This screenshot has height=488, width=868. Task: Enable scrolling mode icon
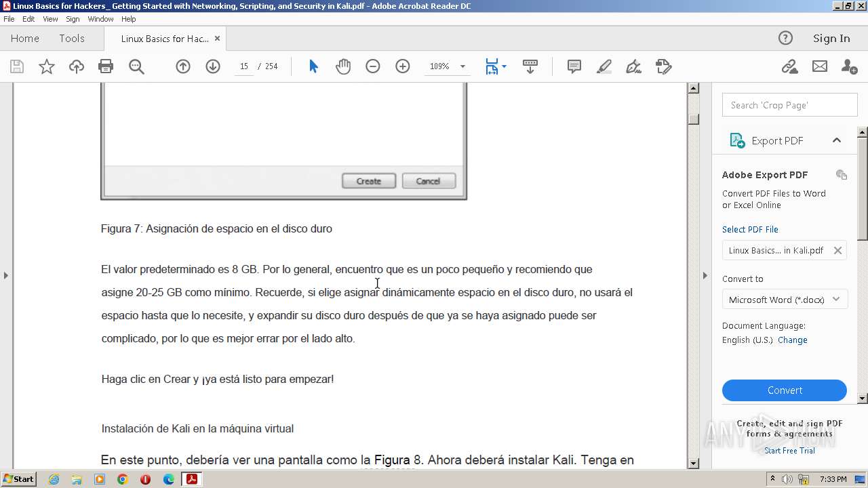click(530, 66)
